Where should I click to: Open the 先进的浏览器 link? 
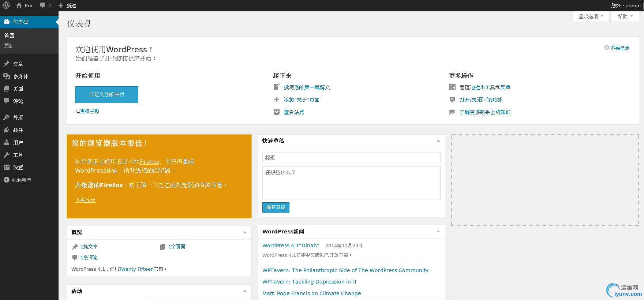point(175,185)
